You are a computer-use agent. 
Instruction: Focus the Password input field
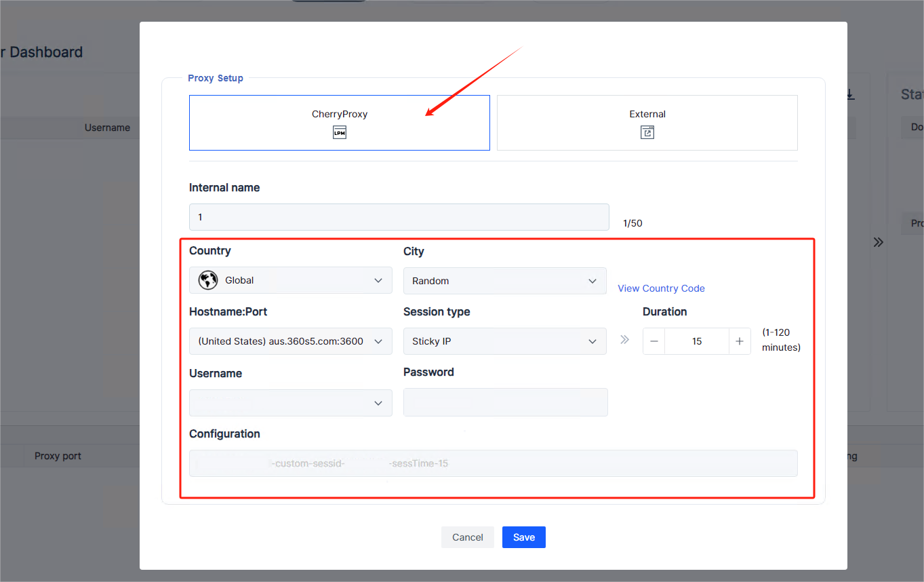point(505,402)
